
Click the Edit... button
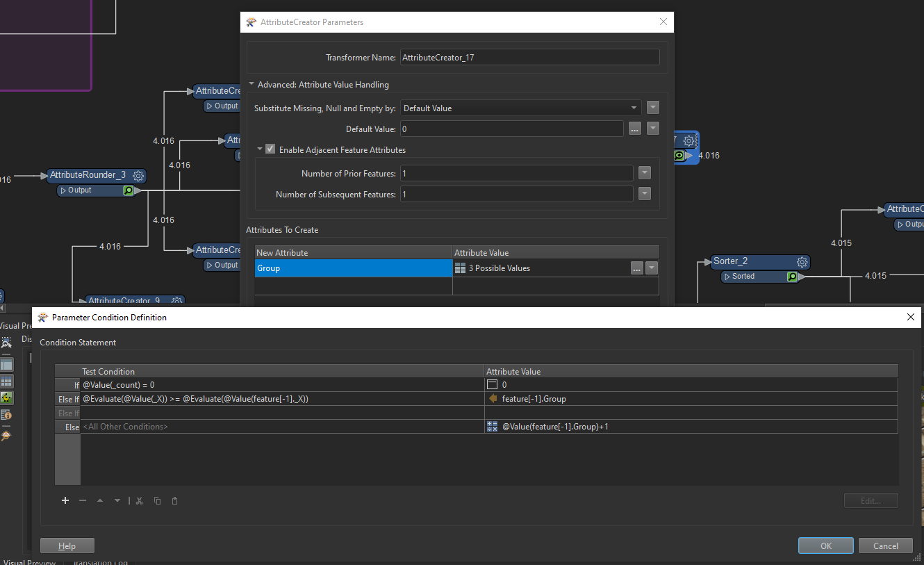tap(871, 500)
